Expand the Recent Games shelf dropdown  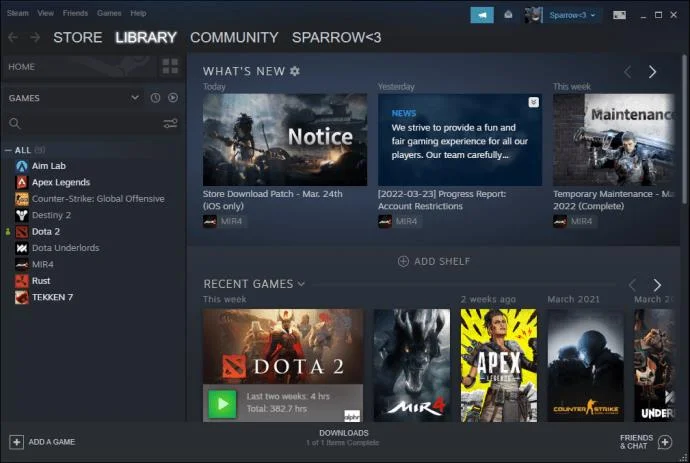pos(301,284)
